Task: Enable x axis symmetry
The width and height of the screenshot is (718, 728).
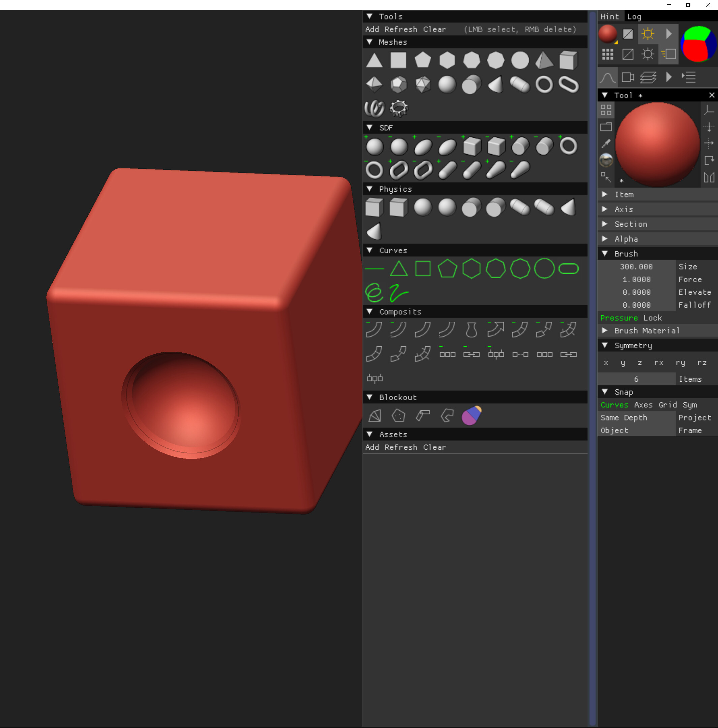Action: [606, 362]
